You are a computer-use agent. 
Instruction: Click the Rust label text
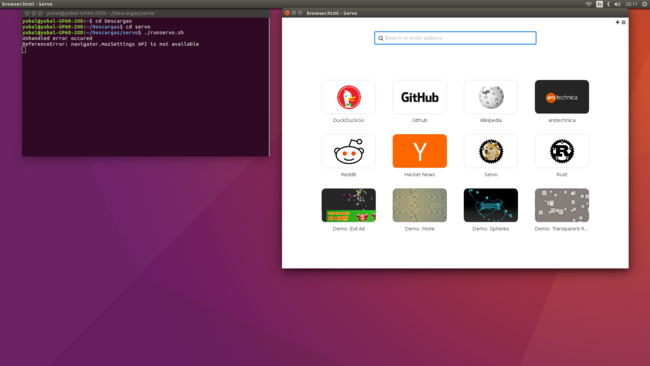(562, 175)
